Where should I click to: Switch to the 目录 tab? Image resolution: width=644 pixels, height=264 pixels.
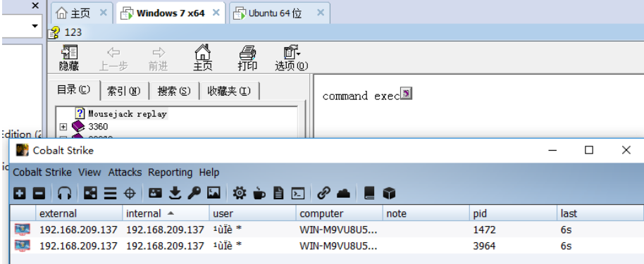[73, 89]
